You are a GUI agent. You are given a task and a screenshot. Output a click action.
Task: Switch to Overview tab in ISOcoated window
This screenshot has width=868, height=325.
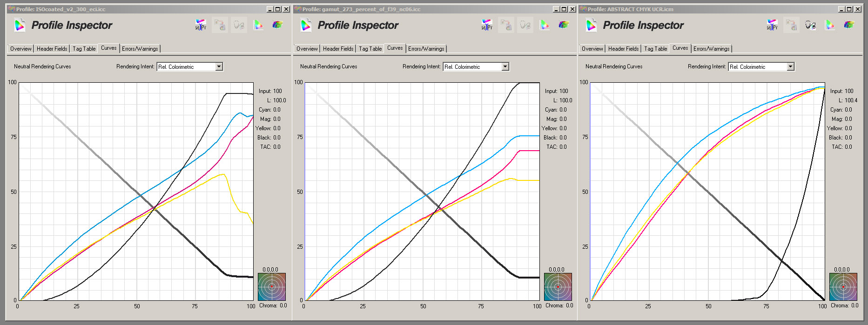(x=21, y=48)
